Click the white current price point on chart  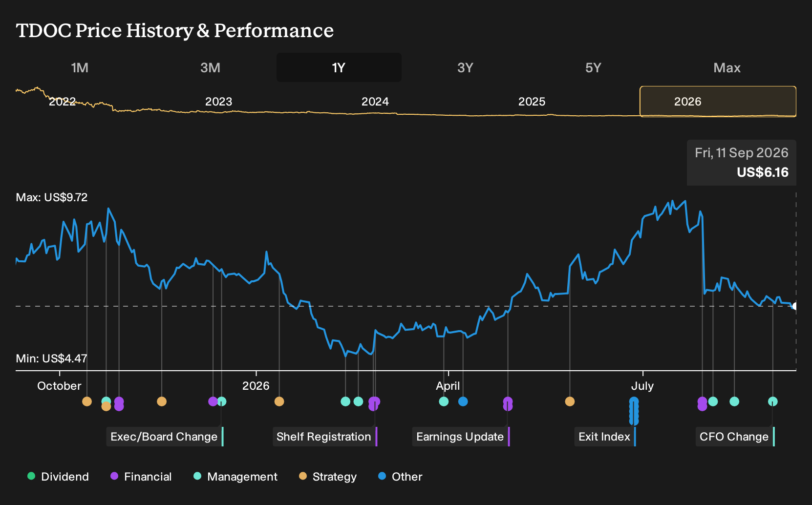point(795,306)
